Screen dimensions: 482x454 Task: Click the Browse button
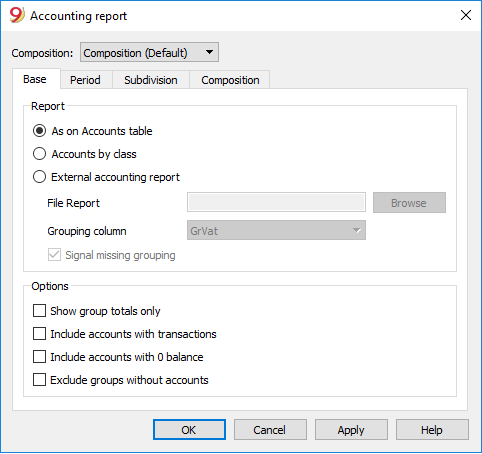(x=409, y=202)
